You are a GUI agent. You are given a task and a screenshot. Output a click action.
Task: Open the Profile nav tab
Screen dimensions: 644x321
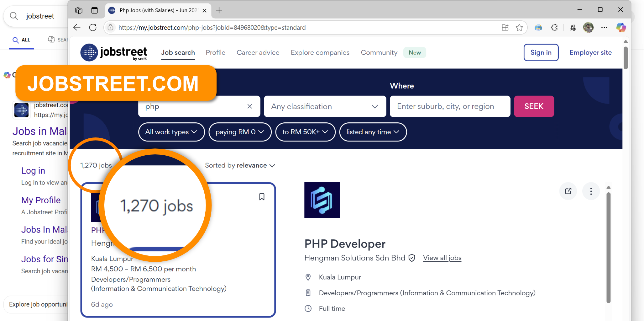click(x=216, y=53)
